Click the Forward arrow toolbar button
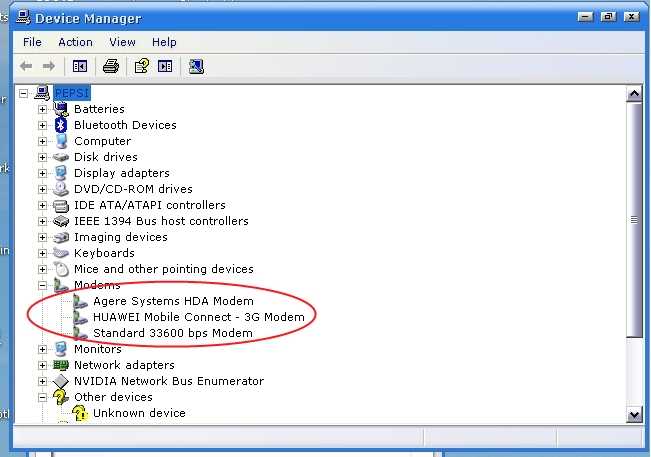 (x=49, y=66)
